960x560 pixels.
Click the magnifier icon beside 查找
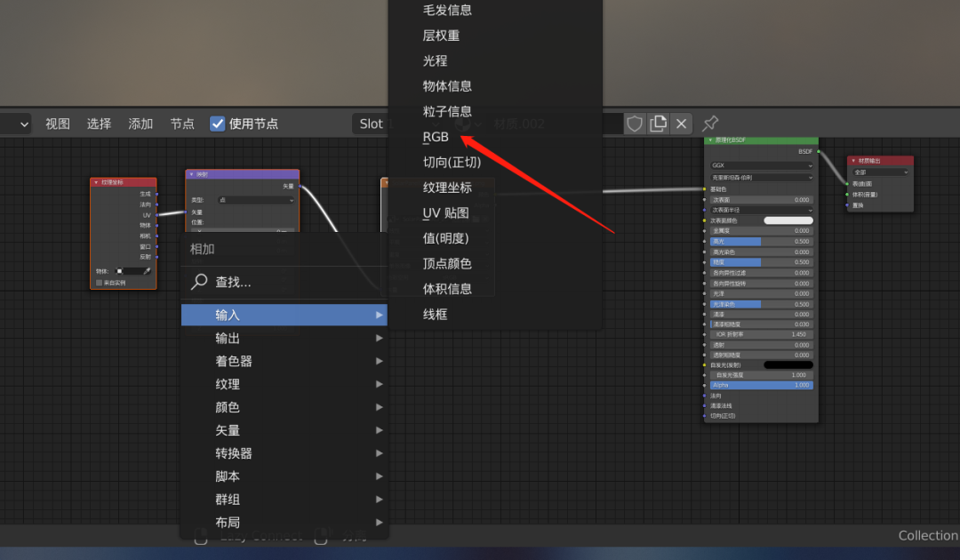(199, 282)
